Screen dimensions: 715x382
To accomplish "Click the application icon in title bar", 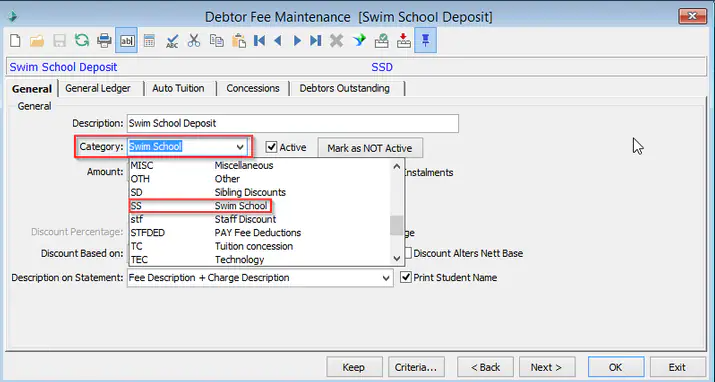I will click(x=13, y=17).
